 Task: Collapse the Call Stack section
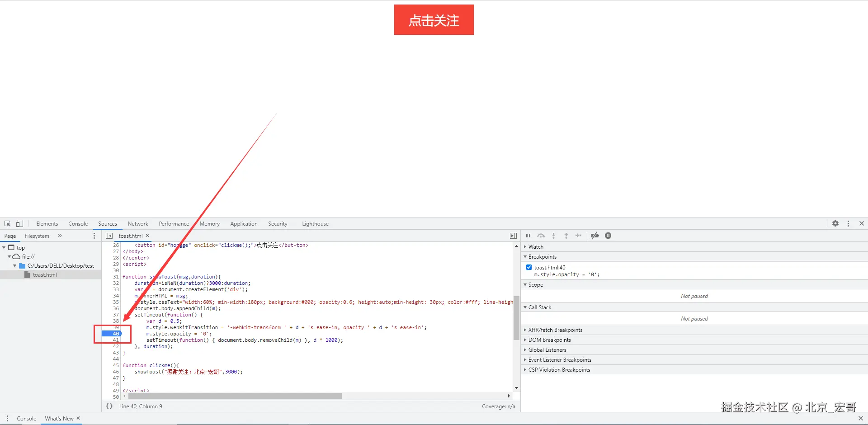(x=525, y=307)
